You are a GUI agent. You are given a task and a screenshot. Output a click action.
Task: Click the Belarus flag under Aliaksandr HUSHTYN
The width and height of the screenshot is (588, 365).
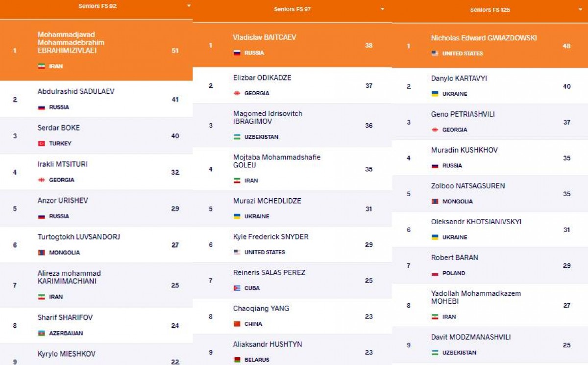click(237, 360)
